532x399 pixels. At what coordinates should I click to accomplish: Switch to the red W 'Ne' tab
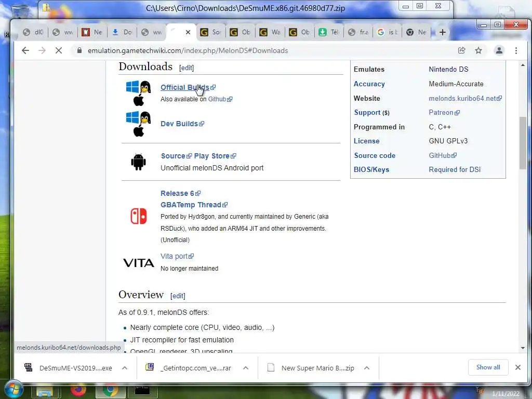(x=92, y=32)
